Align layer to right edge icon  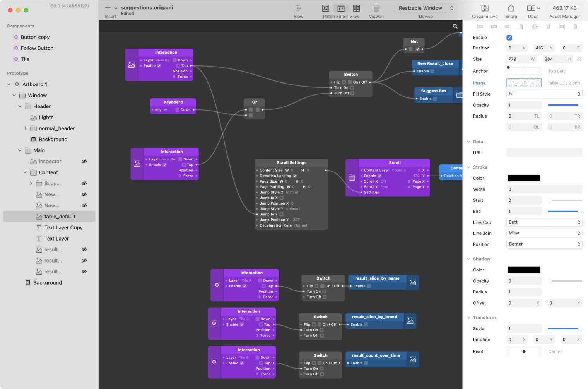507,26
